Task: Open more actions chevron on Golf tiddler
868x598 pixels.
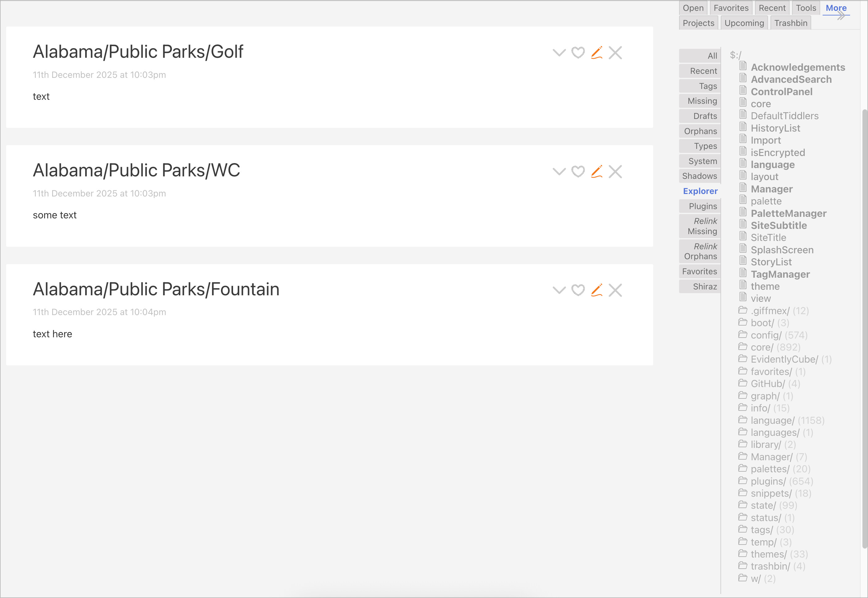Action: pos(559,53)
